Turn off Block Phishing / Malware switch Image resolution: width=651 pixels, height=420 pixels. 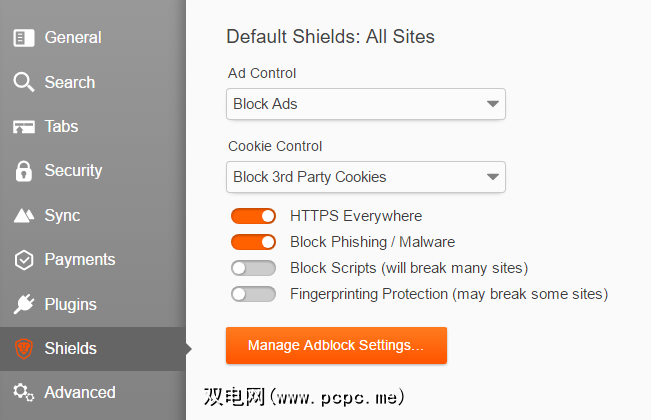click(253, 242)
